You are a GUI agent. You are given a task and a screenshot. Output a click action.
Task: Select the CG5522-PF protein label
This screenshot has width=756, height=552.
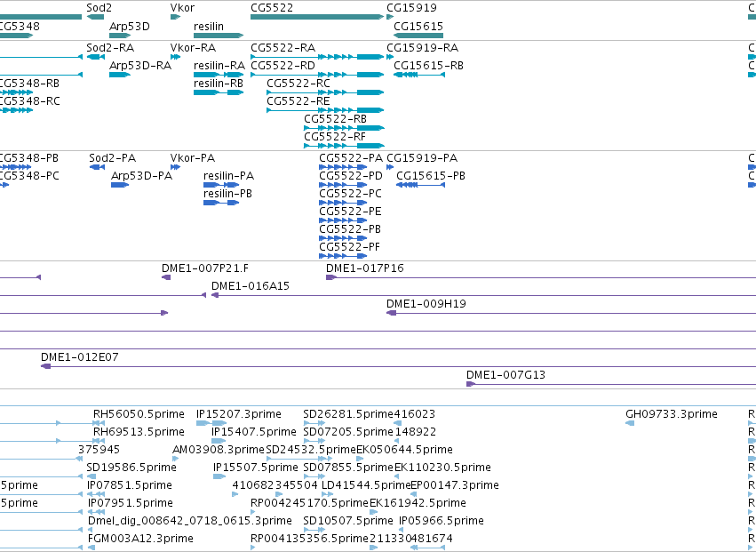[350, 247]
